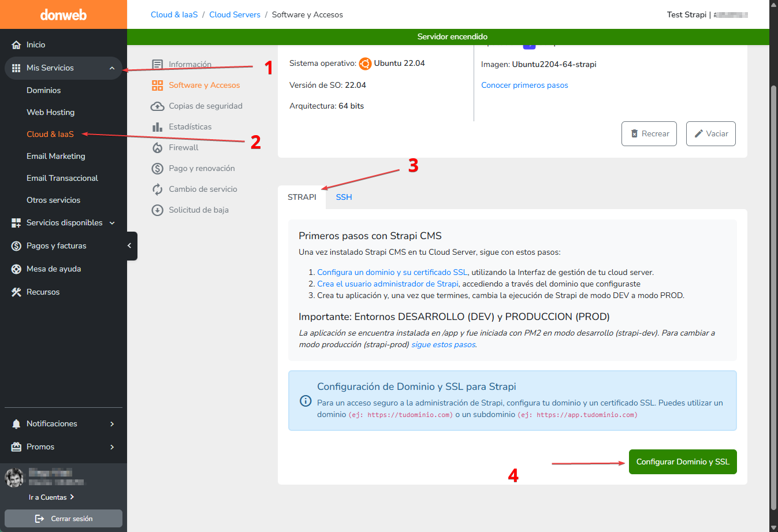The image size is (778, 532).
Task: Click 'Arquitectura: 64 bits' text
Action: [x=326, y=106]
